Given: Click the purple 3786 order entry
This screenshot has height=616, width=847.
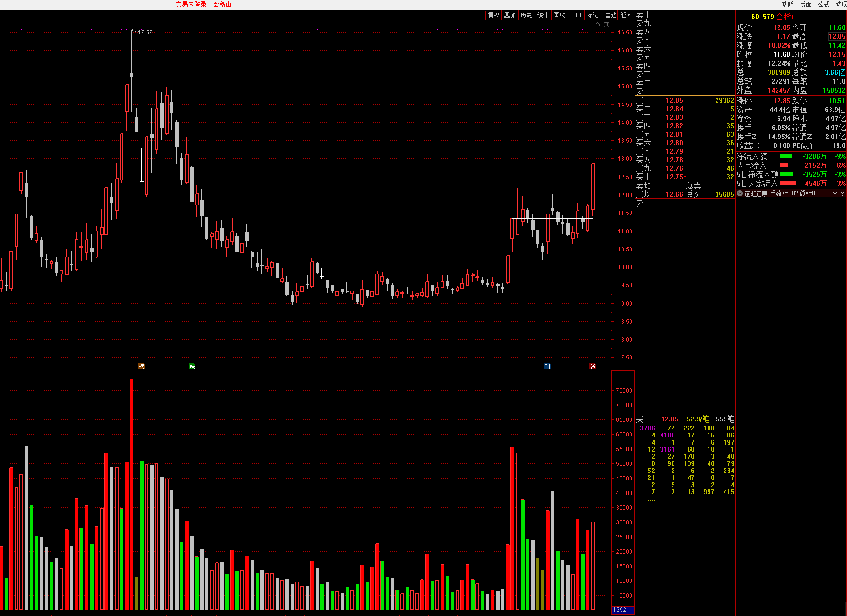Looking at the screenshot, I should pos(648,428).
